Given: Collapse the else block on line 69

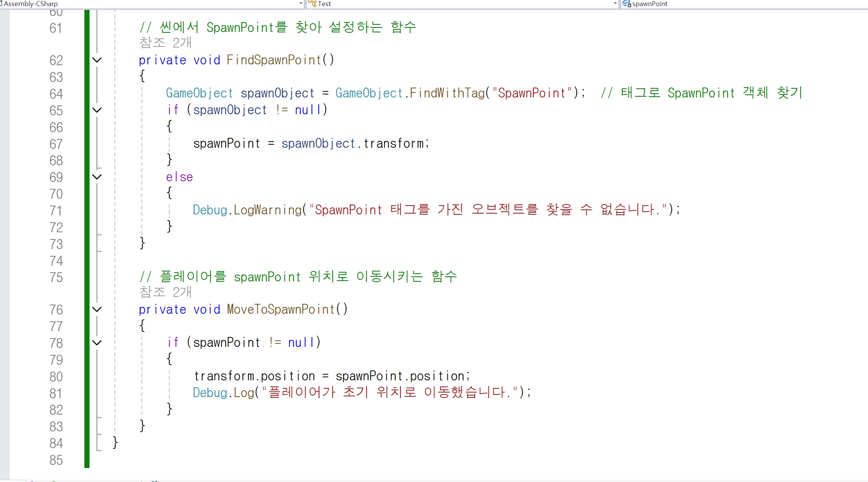Looking at the screenshot, I should click(97, 177).
